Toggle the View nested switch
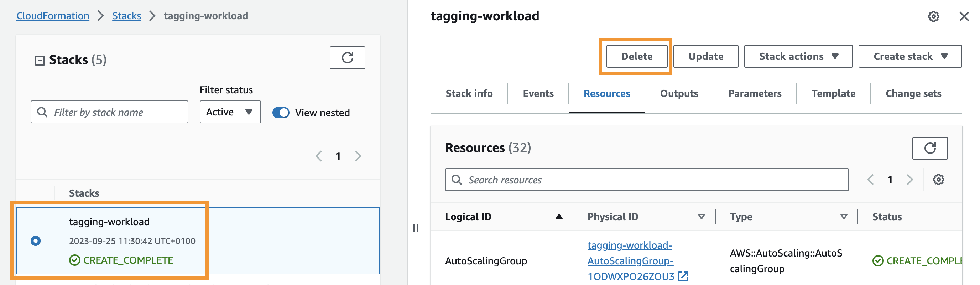 click(x=281, y=113)
